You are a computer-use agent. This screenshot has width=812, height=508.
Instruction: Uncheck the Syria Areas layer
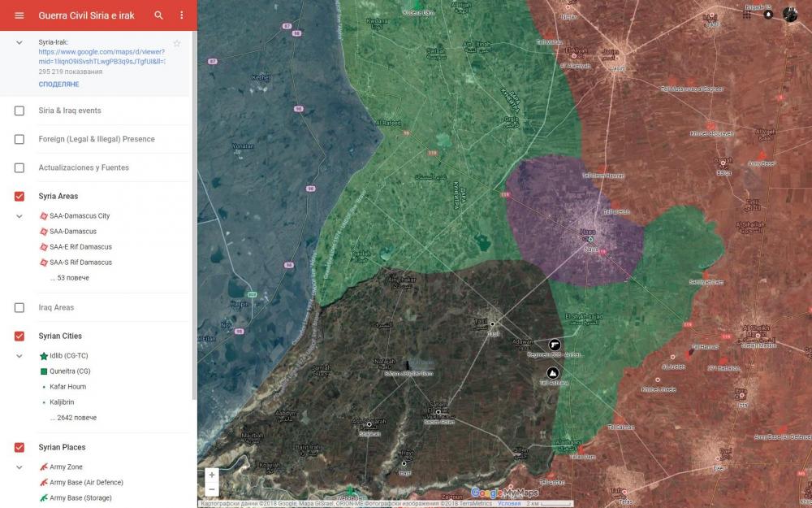19,196
